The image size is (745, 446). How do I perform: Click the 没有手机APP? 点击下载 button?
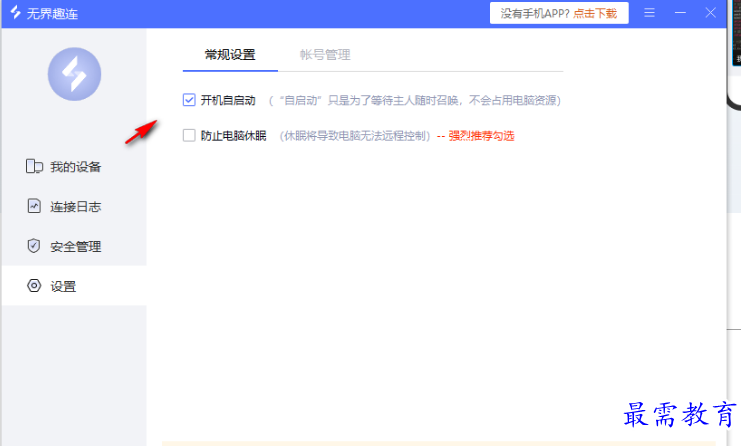coord(559,13)
